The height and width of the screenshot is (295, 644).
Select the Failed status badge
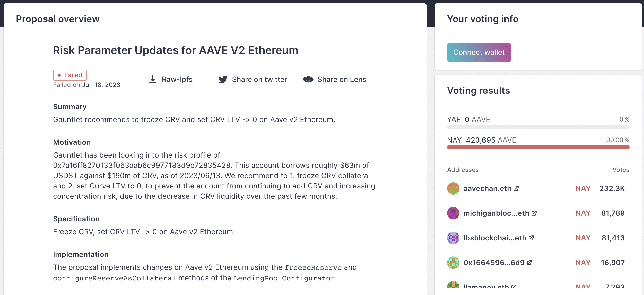70,75
